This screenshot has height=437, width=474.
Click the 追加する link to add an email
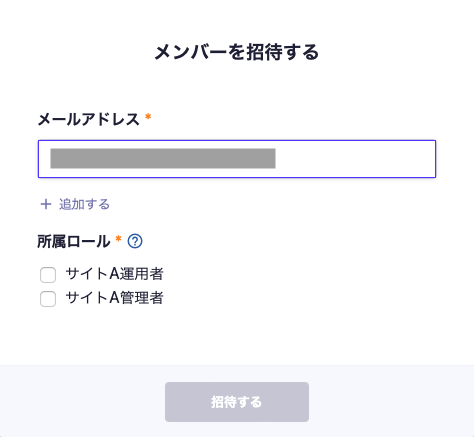tap(75, 204)
